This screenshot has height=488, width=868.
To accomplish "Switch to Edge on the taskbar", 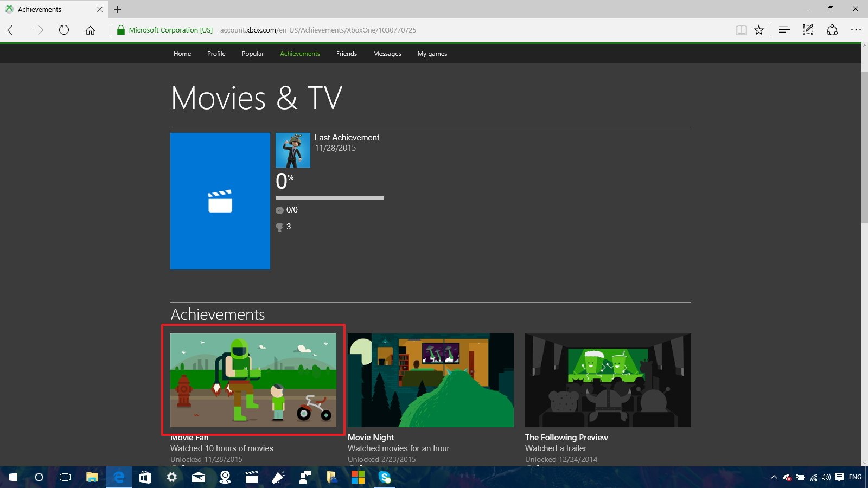I will pos(118,477).
